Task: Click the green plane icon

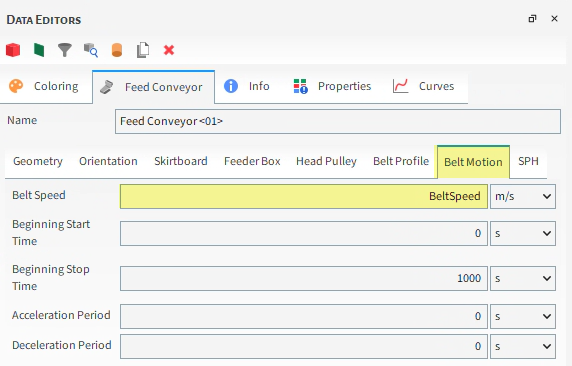Action: [39, 50]
